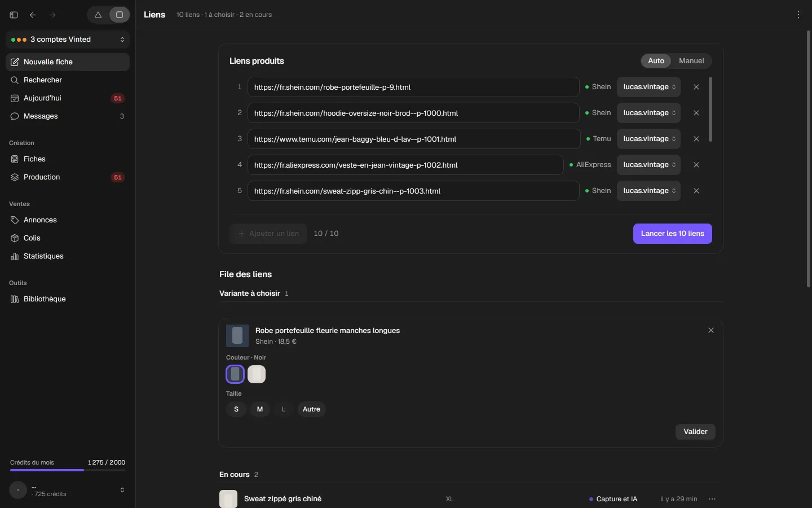Remove the jean-baggy Temu link row
Image resolution: width=812 pixels, height=508 pixels.
[696, 139]
